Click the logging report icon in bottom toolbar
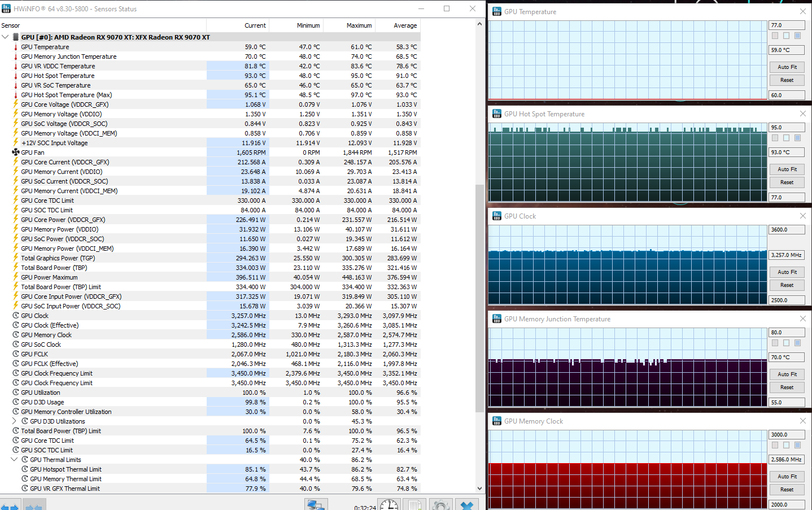 tap(414, 503)
